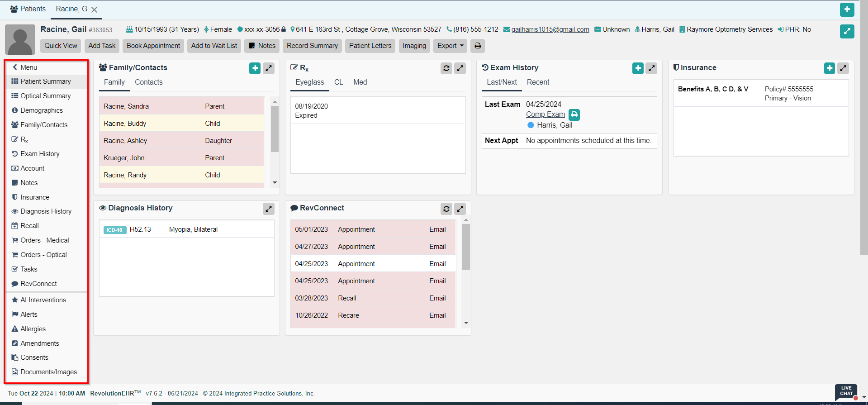
Task: Switch to Contacts tab in Family/Contacts
Action: pyautogui.click(x=148, y=82)
